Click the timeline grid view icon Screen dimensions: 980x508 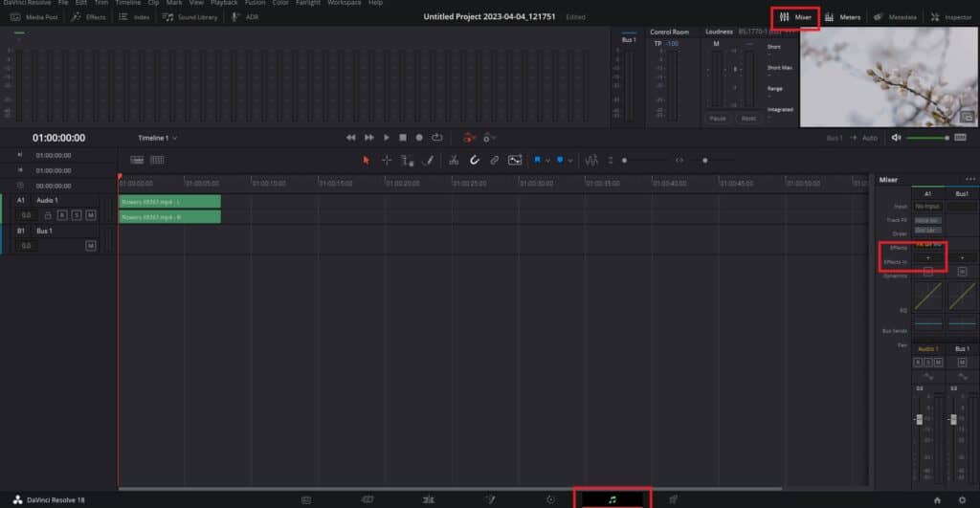coord(157,161)
